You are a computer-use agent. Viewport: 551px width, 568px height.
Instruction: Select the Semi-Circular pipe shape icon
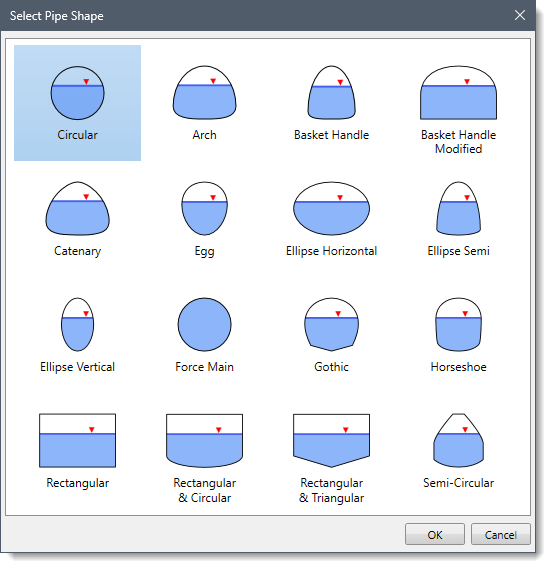pyautogui.click(x=459, y=440)
